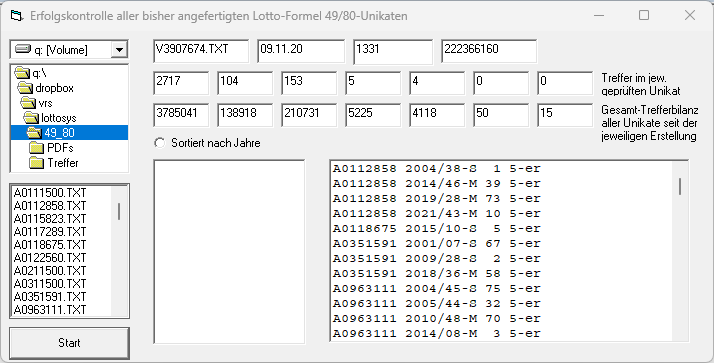714x363 pixels.
Task: Select result row A0963111 2004/45-S
Action: pos(502,289)
